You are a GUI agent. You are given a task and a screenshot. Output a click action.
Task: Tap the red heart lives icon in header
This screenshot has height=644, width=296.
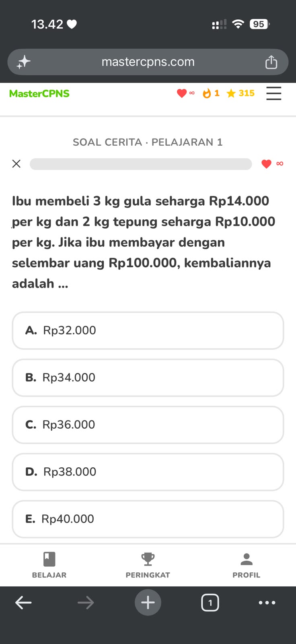pyautogui.click(x=182, y=93)
